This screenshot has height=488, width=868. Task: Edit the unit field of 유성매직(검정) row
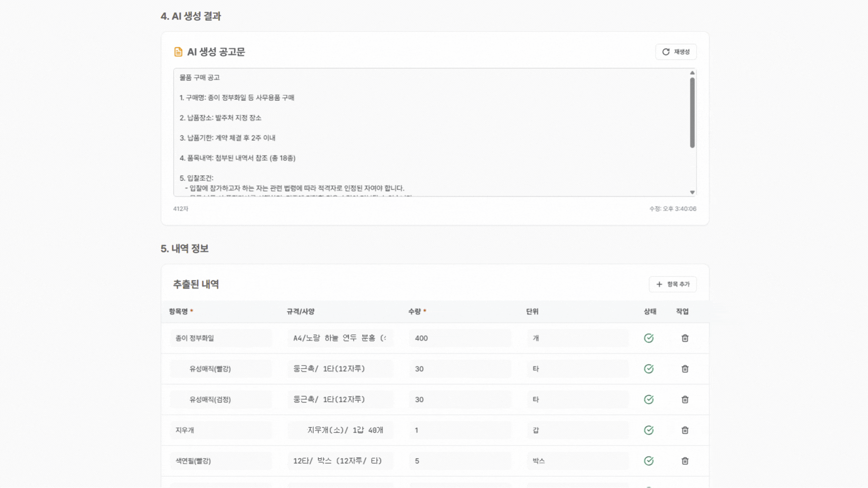[x=578, y=399]
